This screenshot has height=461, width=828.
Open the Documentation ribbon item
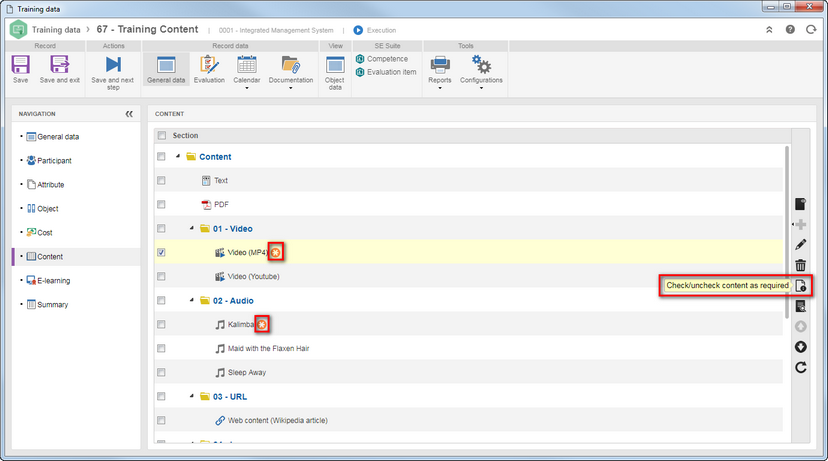click(x=291, y=69)
